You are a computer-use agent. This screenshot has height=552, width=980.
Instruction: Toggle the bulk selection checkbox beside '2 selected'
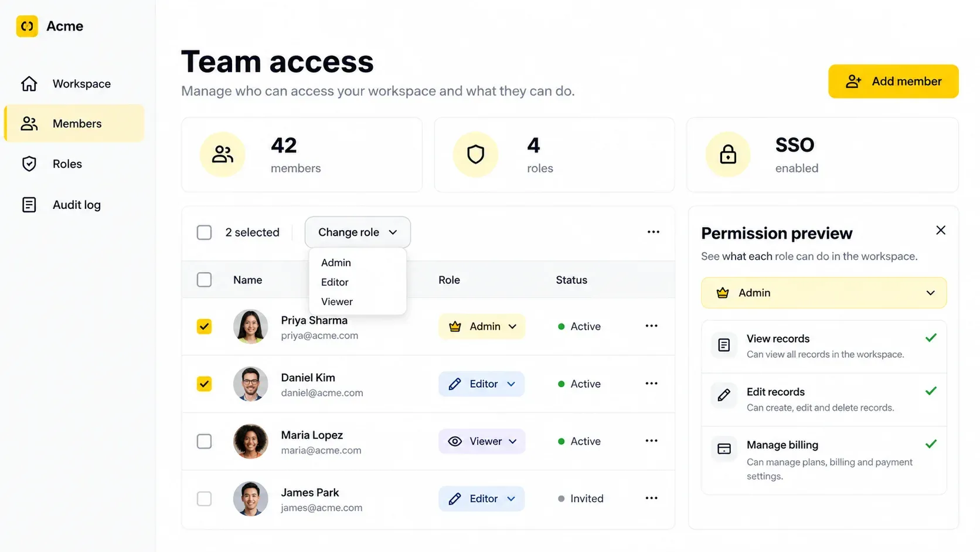[204, 232]
